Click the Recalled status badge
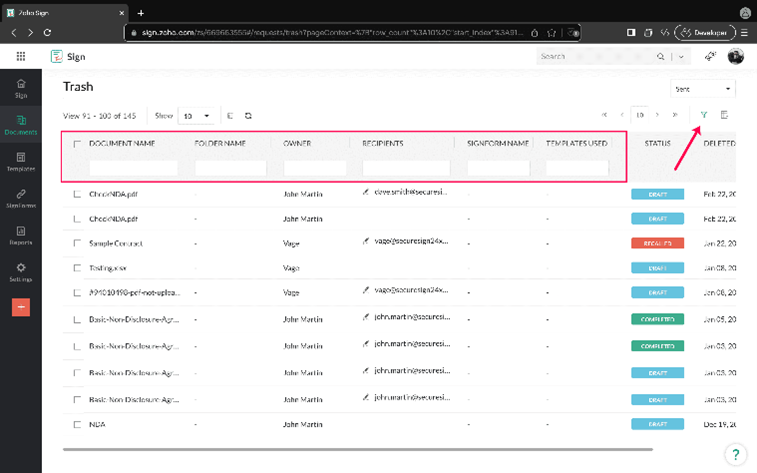The image size is (757, 473). (657, 243)
